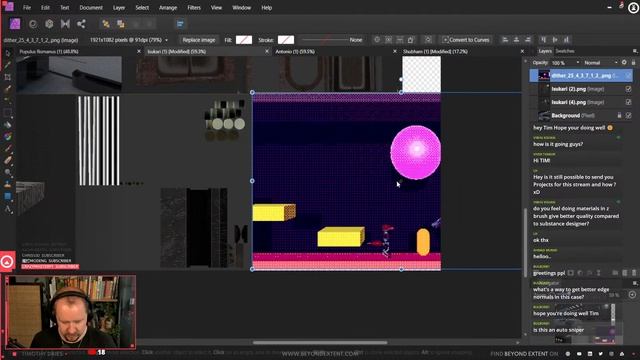Open the Normal blend mode dropdown

pos(600,63)
